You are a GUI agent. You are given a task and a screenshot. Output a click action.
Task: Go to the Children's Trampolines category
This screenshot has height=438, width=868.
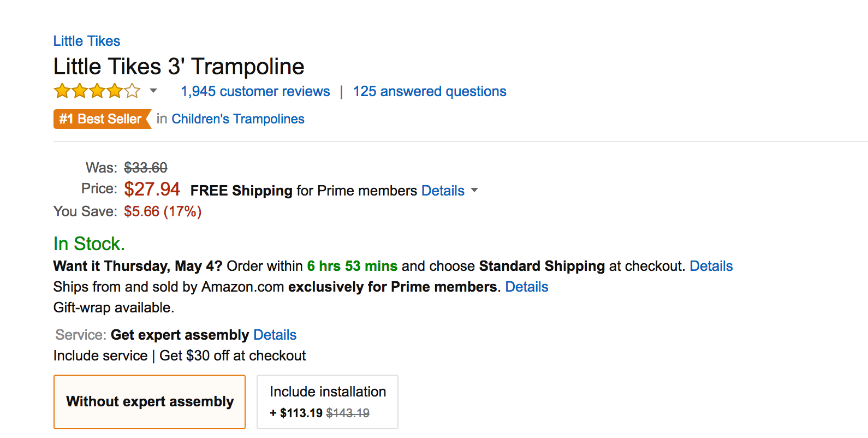click(x=238, y=119)
